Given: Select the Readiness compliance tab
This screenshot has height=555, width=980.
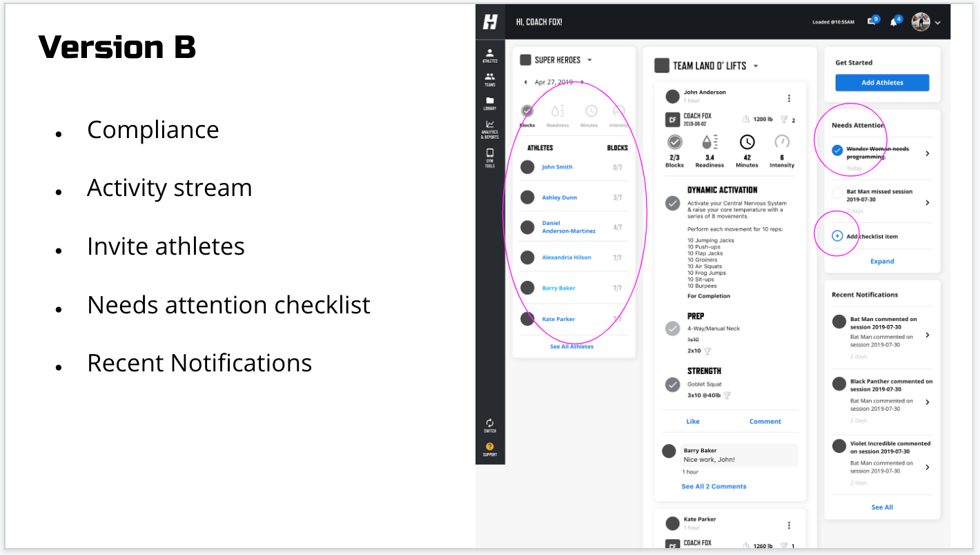Looking at the screenshot, I should pyautogui.click(x=557, y=116).
